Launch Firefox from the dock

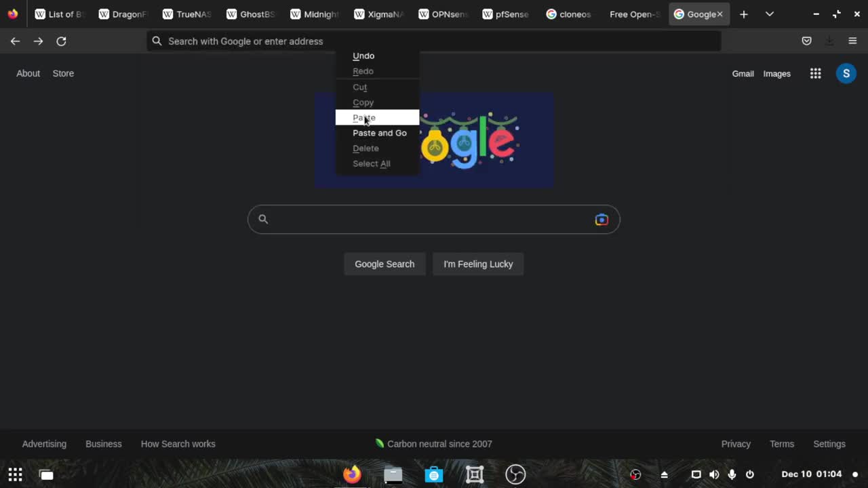click(x=352, y=474)
